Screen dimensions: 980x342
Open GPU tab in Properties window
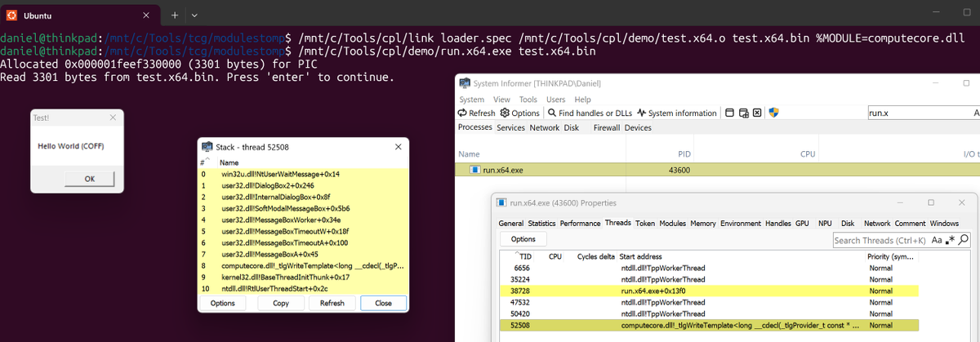pyautogui.click(x=803, y=223)
